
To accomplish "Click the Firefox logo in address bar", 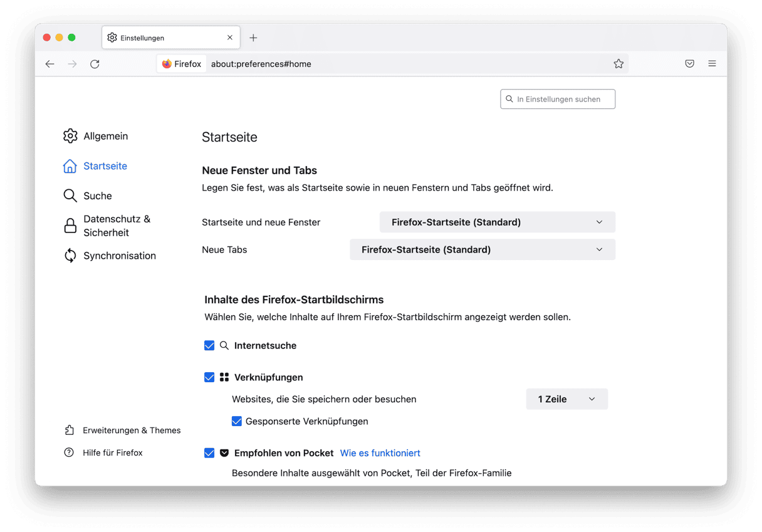I will [167, 64].
